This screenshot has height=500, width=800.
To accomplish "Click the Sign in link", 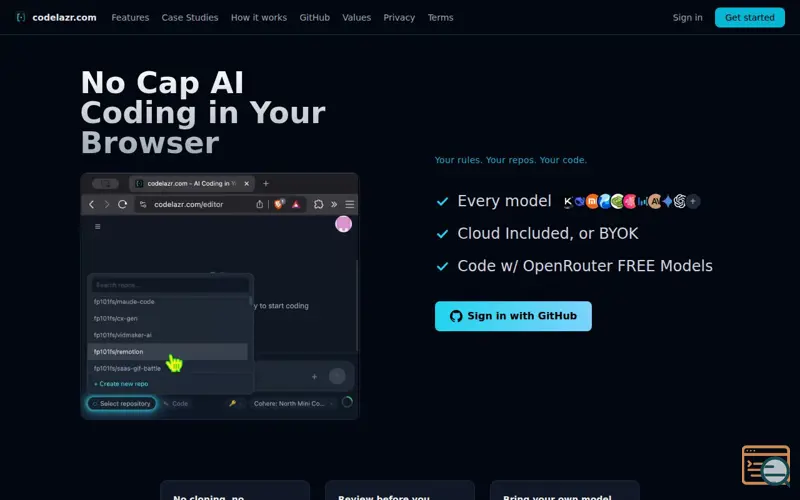I will click(x=687, y=17).
